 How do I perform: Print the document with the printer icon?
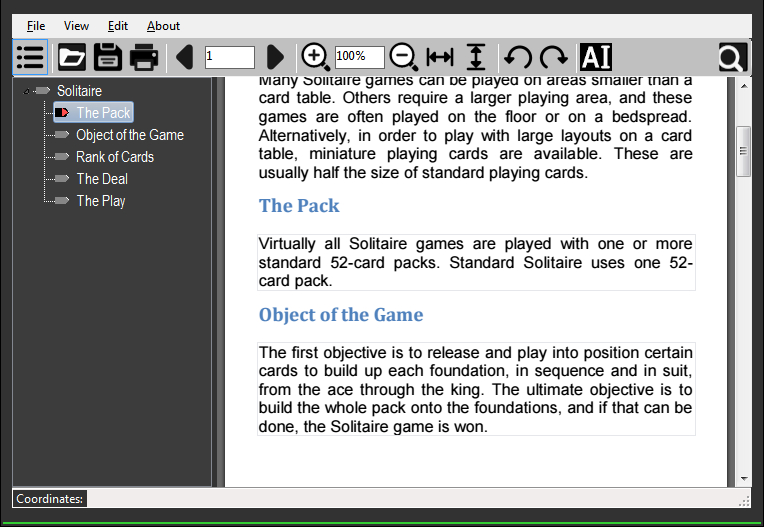(x=144, y=57)
